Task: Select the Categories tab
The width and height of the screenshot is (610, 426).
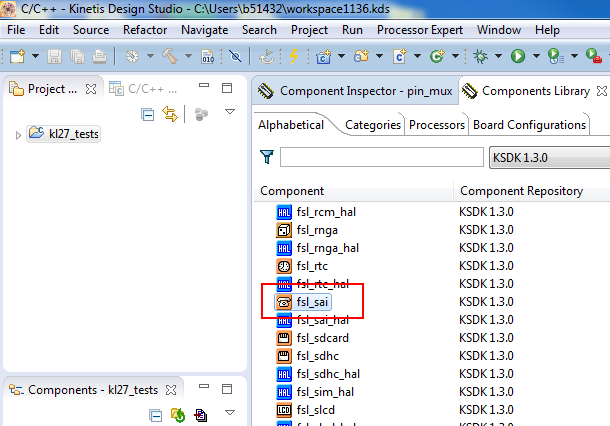Action: tap(373, 125)
